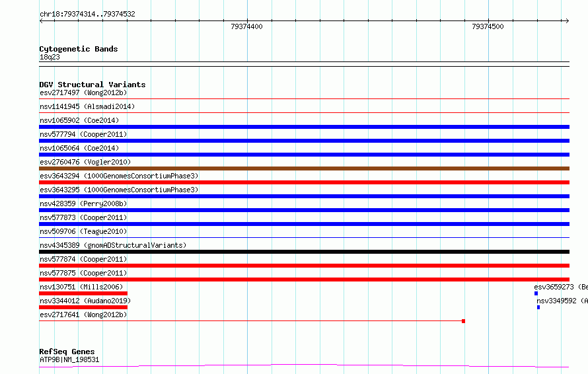Viewport: 588px width, 374px height.
Task: Select the black bar under nsv4345389
Action: 304,252
